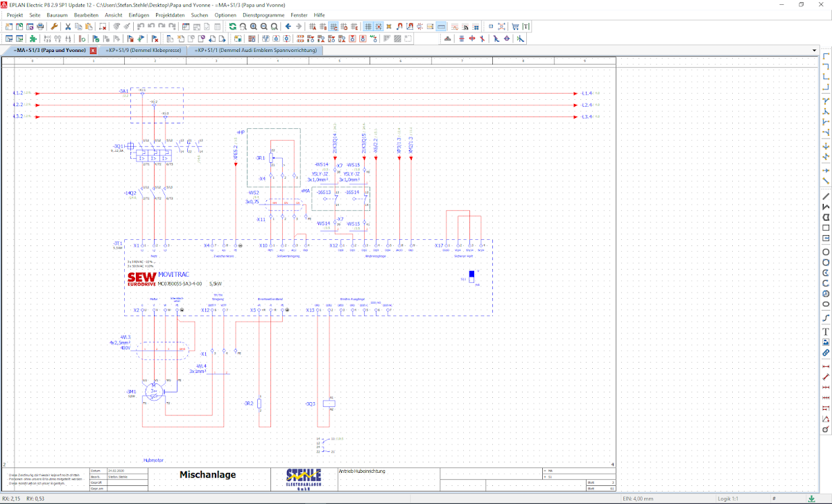Close the =MA+S1/3 (Papa und Yvonne) tab
Image resolution: width=832 pixels, height=504 pixels.
coord(93,51)
